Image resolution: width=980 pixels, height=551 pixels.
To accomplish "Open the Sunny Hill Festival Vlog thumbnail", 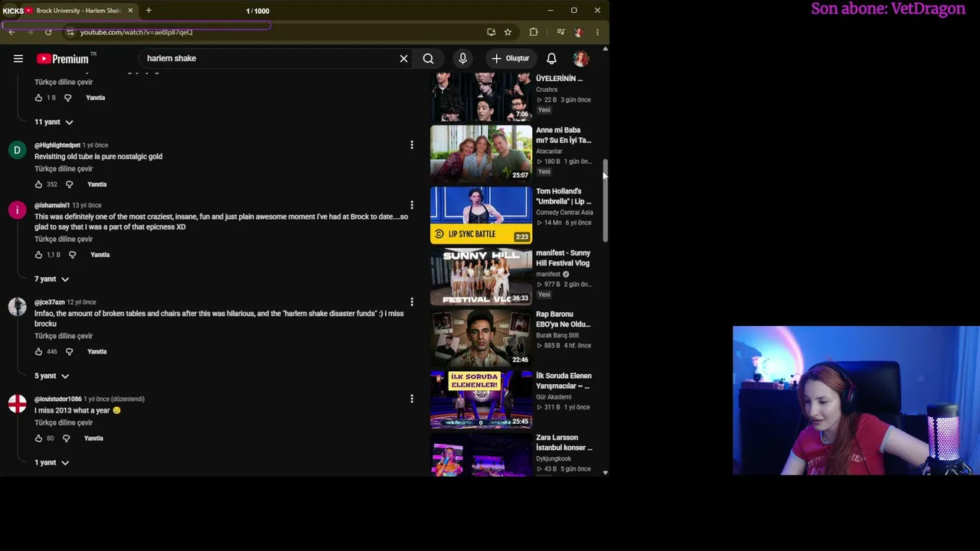I will tap(481, 276).
